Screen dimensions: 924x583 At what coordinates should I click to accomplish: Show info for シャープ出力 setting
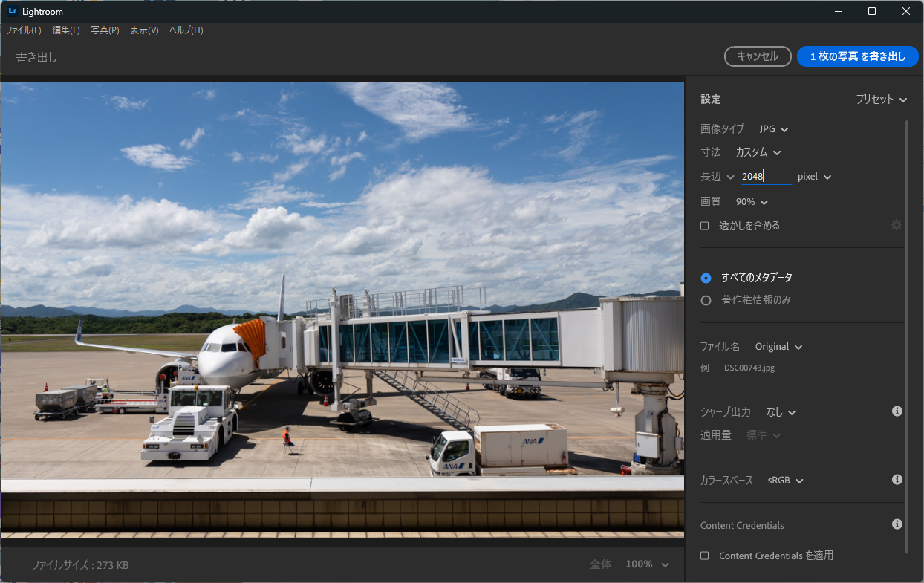click(x=897, y=411)
